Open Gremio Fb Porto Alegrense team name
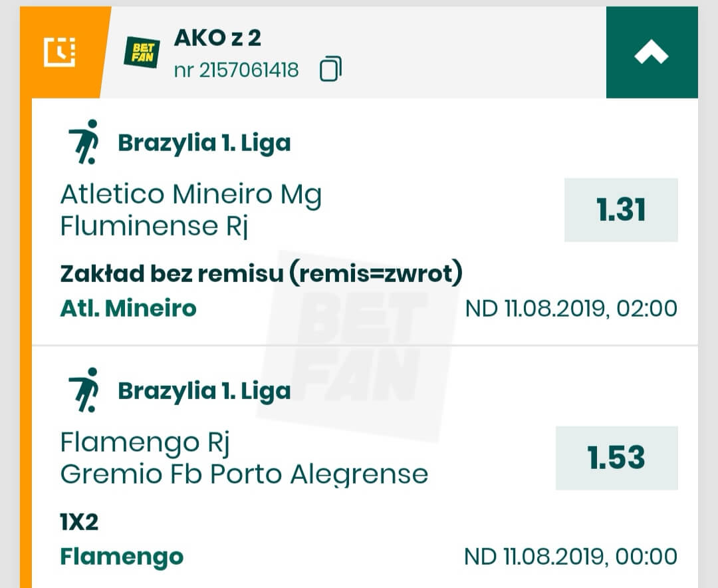The width and height of the screenshot is (718, 588). (244, 474)
